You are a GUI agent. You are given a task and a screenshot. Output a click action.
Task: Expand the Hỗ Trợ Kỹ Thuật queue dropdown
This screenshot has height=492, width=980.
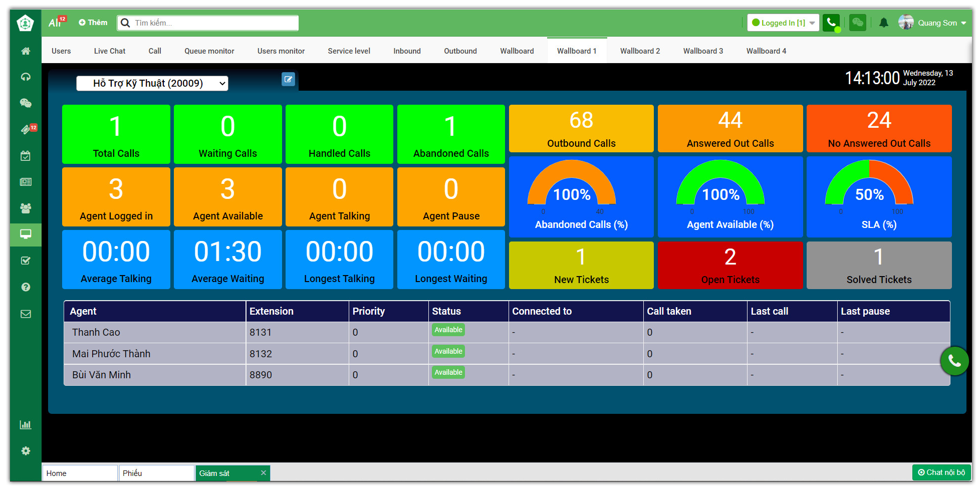click(x=152, y=84)
